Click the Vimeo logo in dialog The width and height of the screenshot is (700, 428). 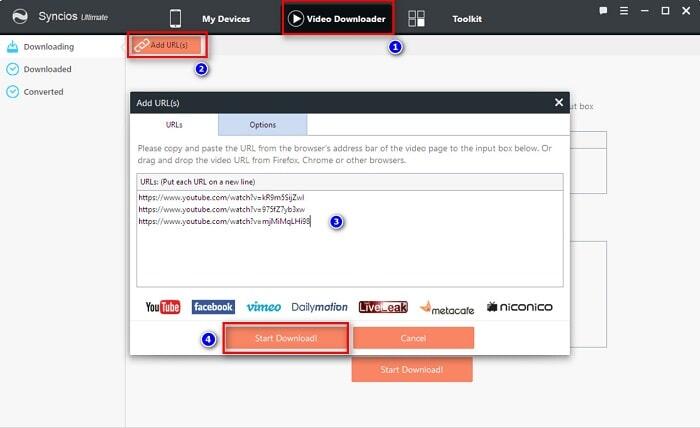pyautogui.click(x=263, y=307)
